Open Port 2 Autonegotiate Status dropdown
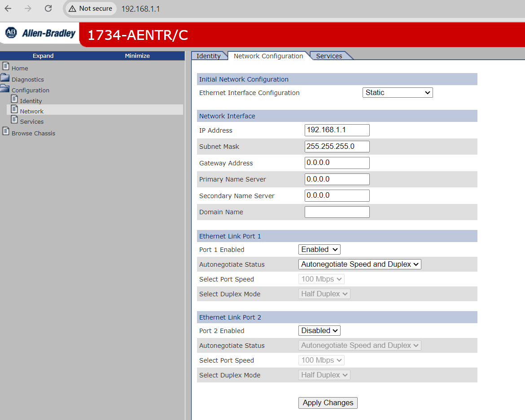The image size is (525, 420). click(x=359, y=346)
